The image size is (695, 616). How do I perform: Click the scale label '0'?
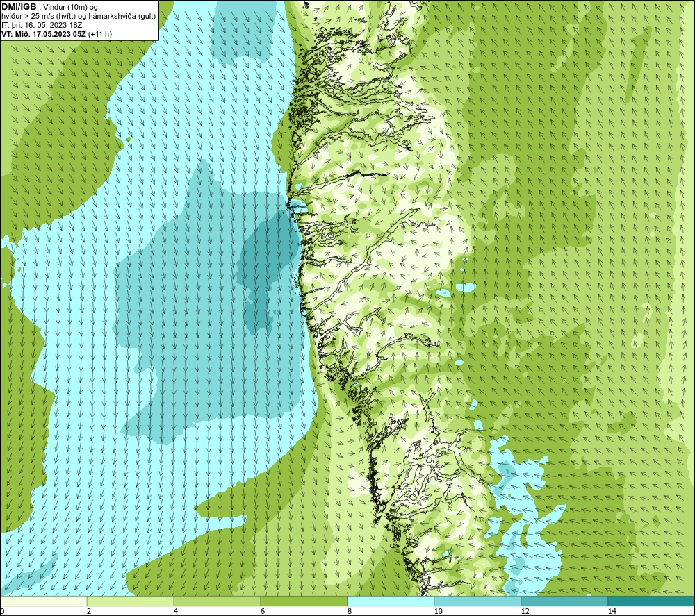tap(2, 611)
